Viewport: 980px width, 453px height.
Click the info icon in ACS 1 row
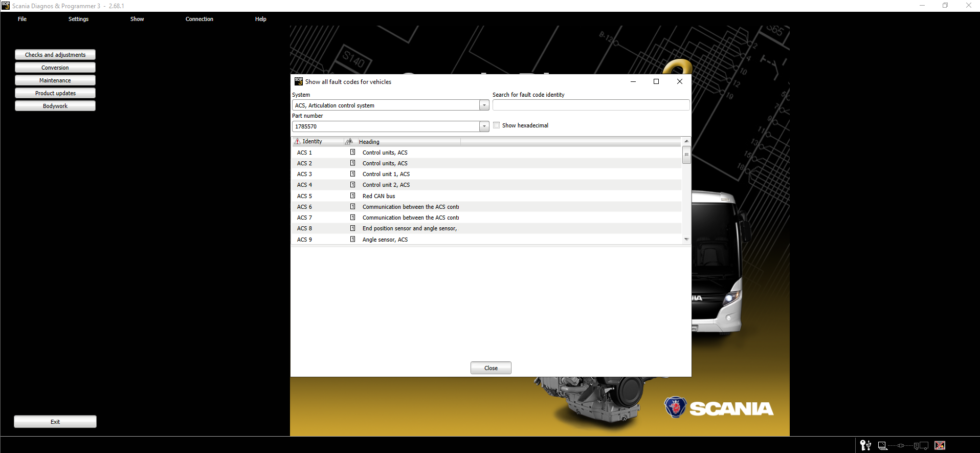(x=352, y=152)
